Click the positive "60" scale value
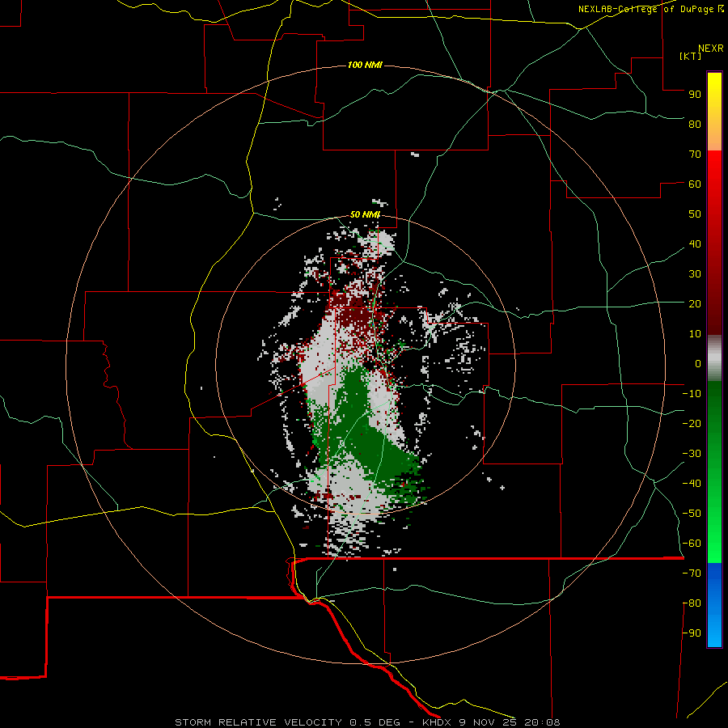 (x=695, y=184)
